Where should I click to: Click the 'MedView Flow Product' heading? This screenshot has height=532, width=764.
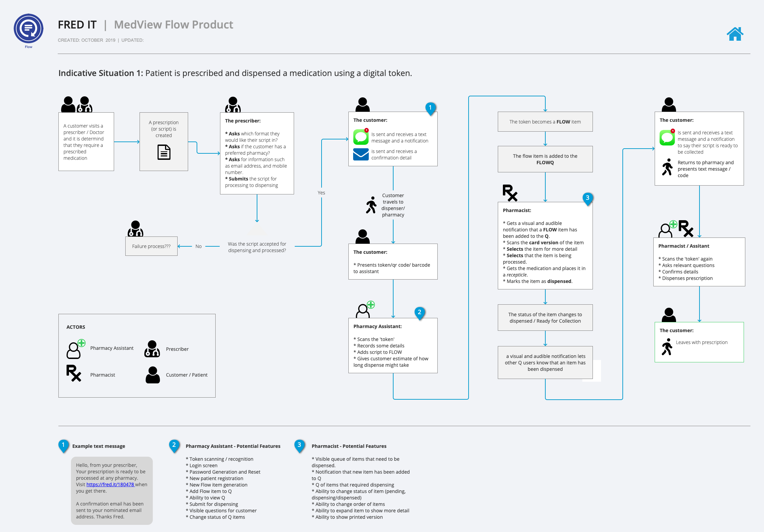[174, 25]
